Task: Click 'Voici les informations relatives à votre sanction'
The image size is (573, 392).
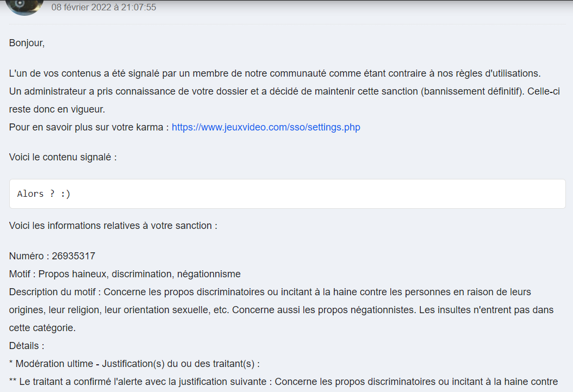Action: point(113,226)
